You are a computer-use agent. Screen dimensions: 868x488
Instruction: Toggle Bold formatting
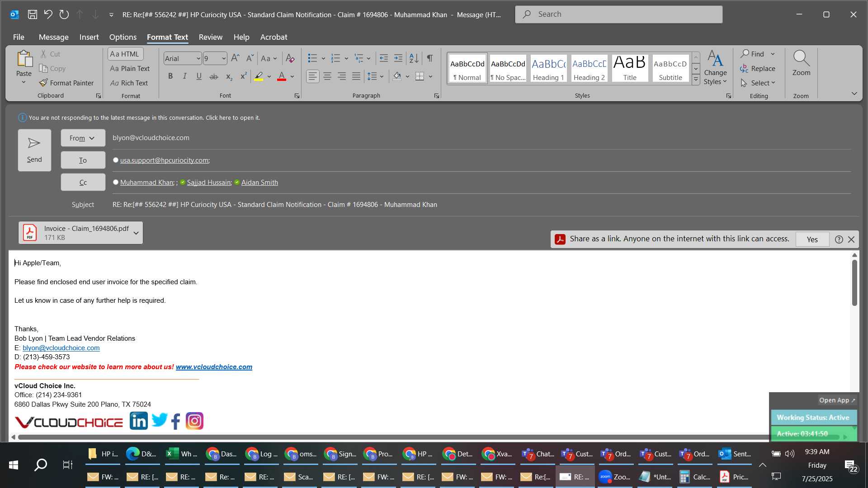point(170,76)
